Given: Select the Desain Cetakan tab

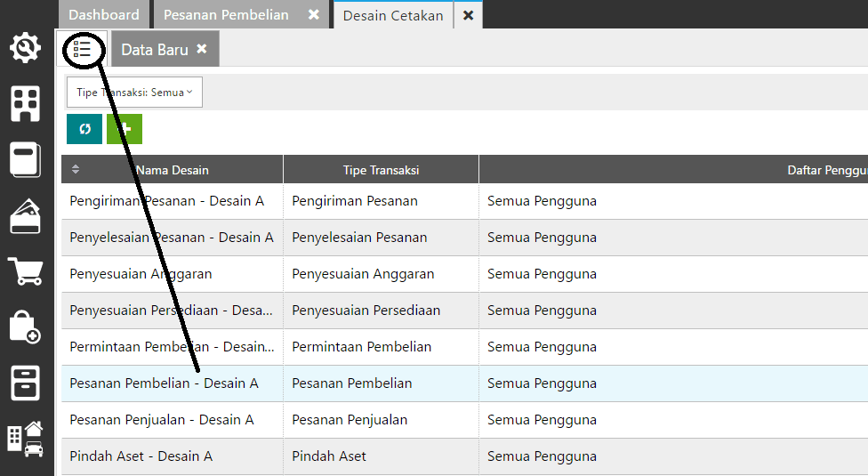Looking at the screenshot, I should coord(393,15).
